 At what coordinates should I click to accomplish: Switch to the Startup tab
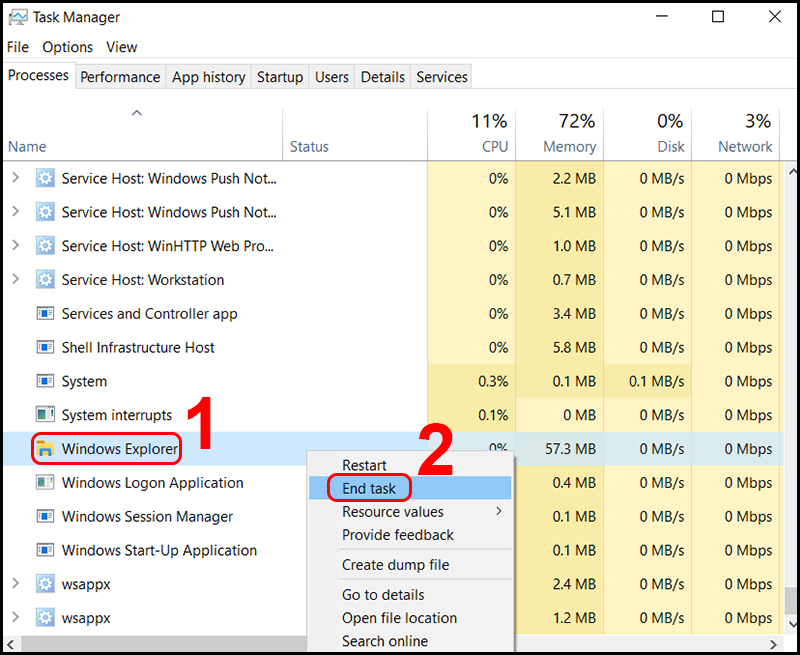point(280,76)
